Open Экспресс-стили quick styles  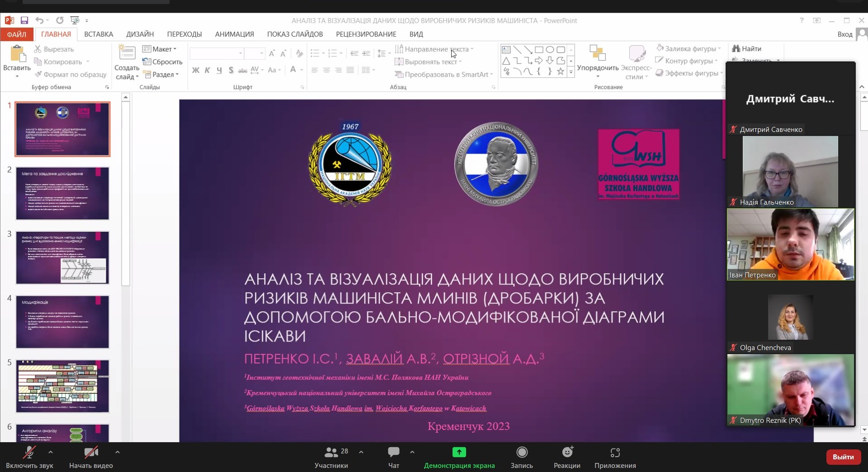click(637, 62)
